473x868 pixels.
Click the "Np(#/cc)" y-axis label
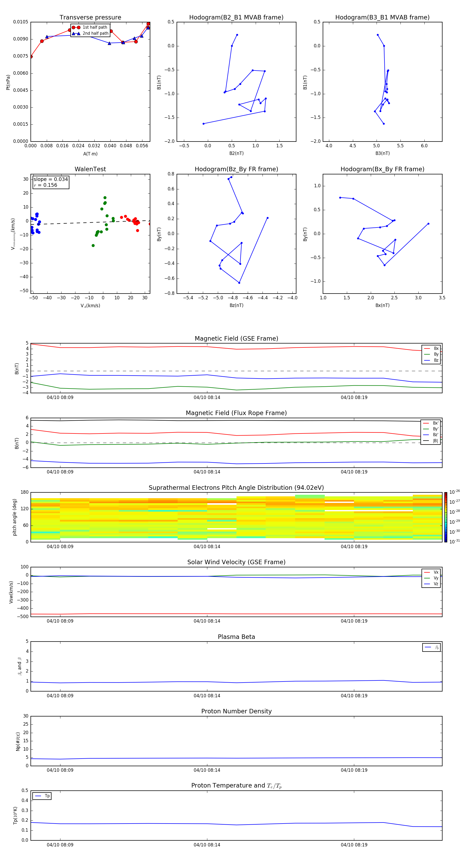tap(18, 741)
